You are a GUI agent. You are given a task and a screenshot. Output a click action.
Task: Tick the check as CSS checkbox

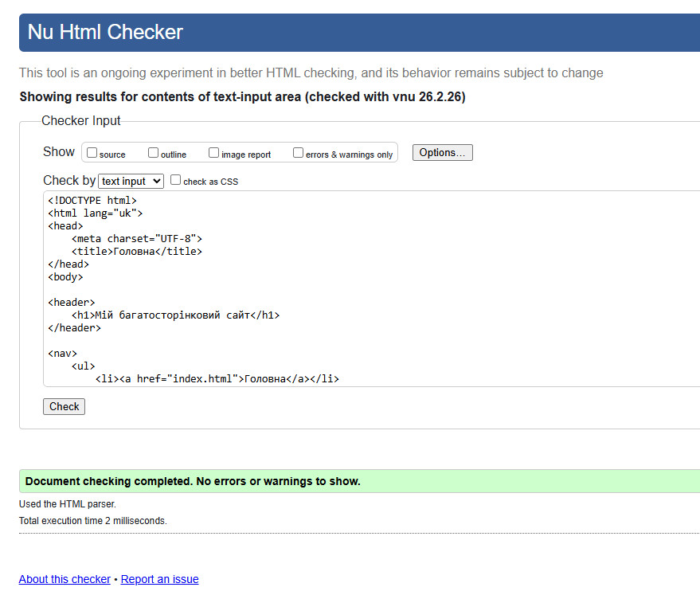coord(176,181)
